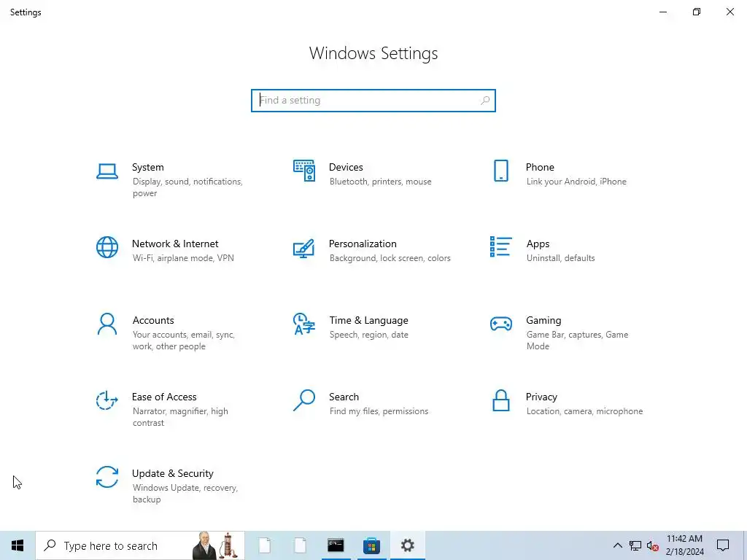Click the muted volume tray icon
This screenshot has width=747, height=560.
pos(653,545)
